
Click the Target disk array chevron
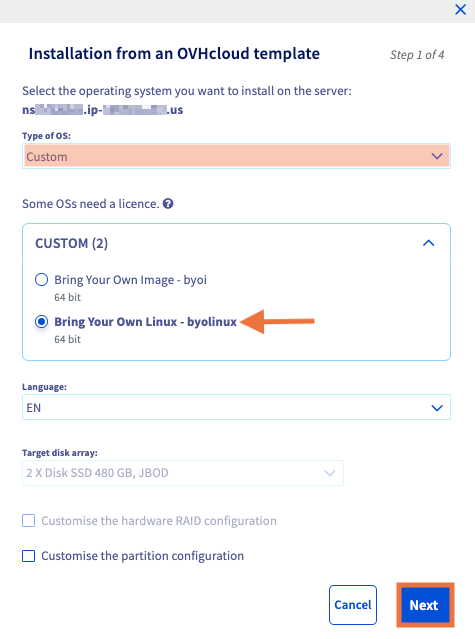coord(330,473)
